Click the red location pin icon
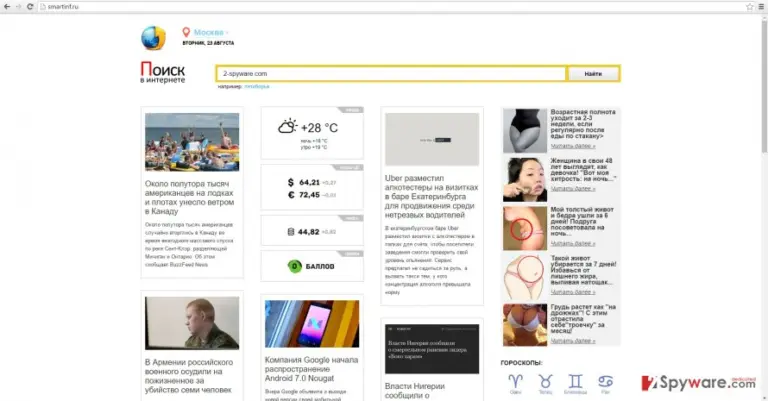768x401 pixels. click(x=186, y=32)
